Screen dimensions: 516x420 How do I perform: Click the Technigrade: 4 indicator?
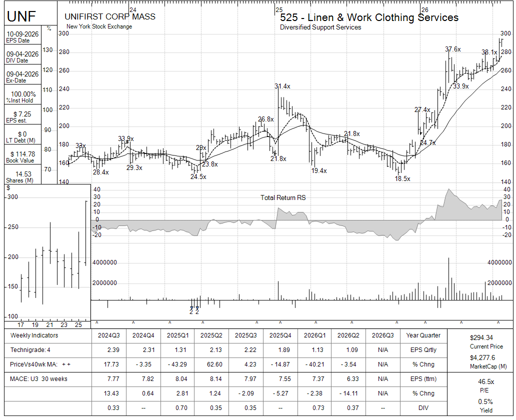point(30,350)
